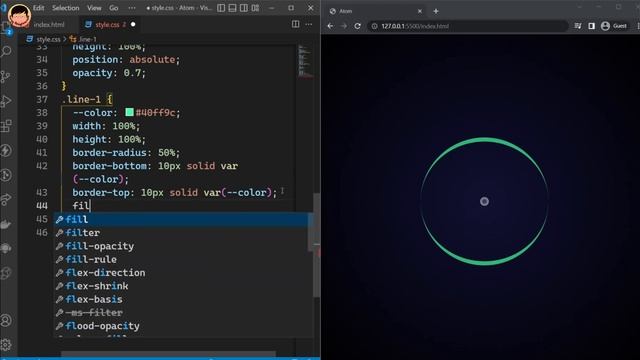The width and height of the screenshot is (640, 360).
Task: Click the lightning bolt activity bar icon
Action: tap(6, 151)
